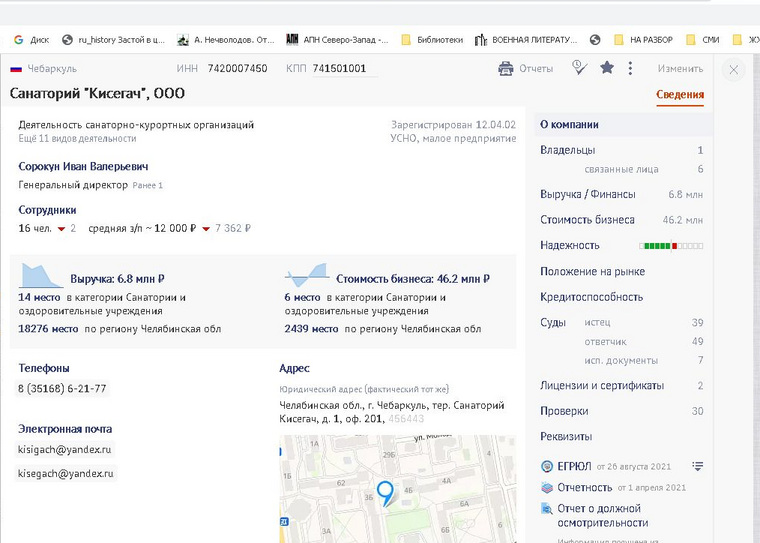This screenshot has height=543, width=760.
Task: Expand Ещё 11 видов деятельности
Action: (x=78, y=139)
